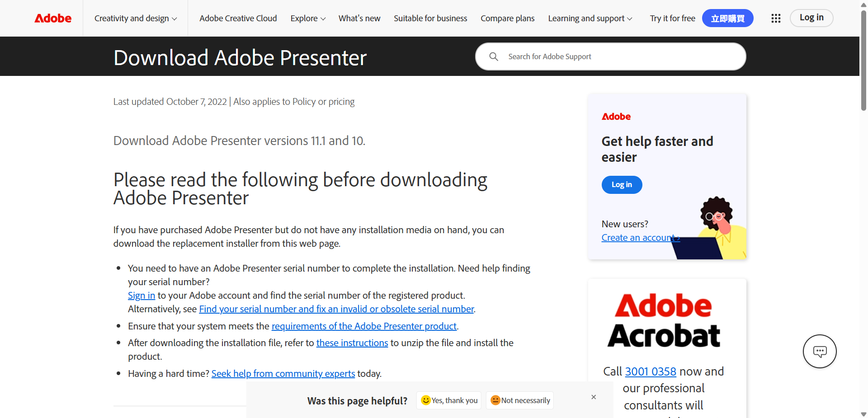Choose Not necessarily in feedback bar
Viewport: 868px width, 418px height.
[520, 400]
